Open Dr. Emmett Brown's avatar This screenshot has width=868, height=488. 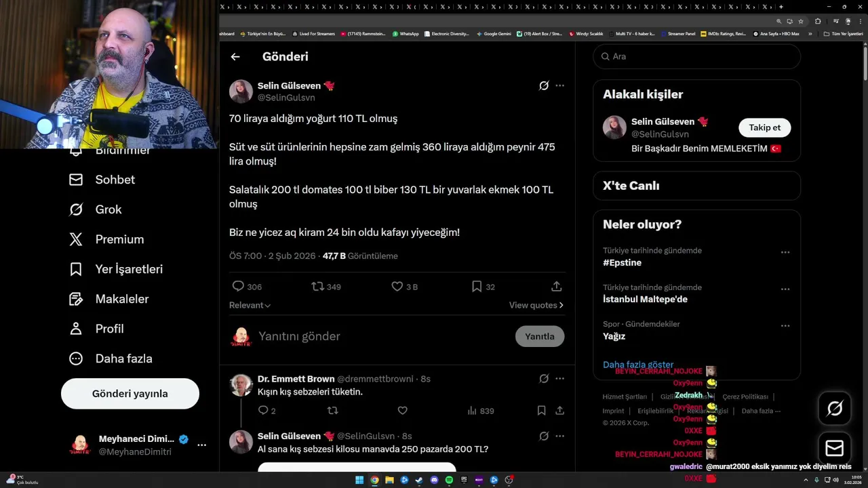(241, 385)
